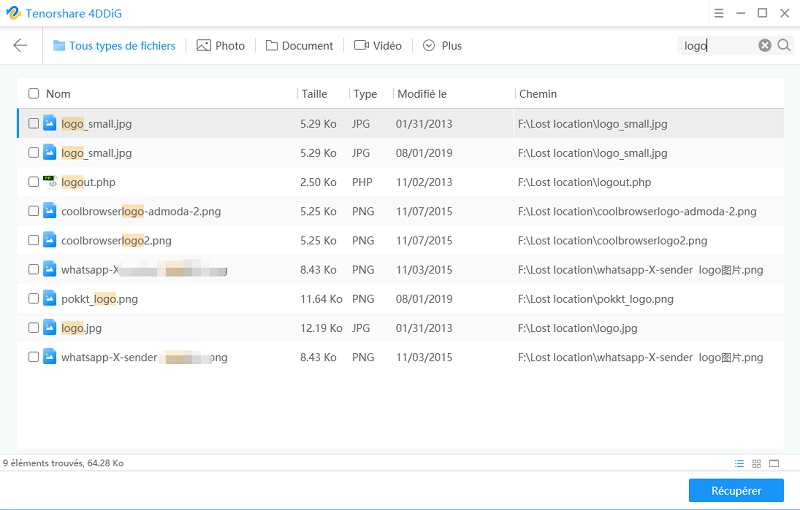The width and height of the screenshot is (800, 510).
Task: Clear the search text with the X icon
Action: 764,45
